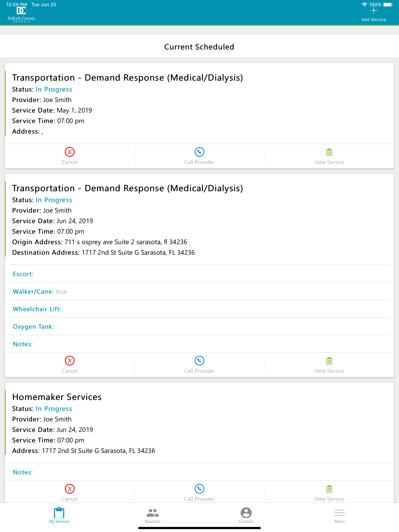Cancel the May 1, 2019 transportation service
Viewport: 399px width, 532px height.
70,156
